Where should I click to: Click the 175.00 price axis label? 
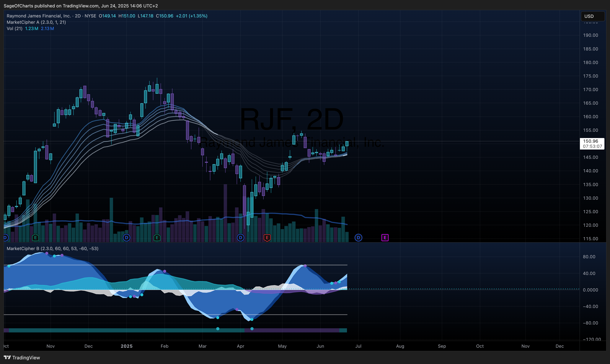tap(590, 76)
